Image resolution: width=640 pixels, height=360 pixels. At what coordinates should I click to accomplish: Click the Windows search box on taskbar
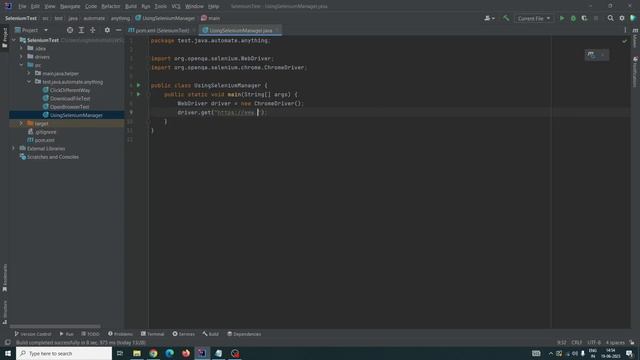click(64, 353)
